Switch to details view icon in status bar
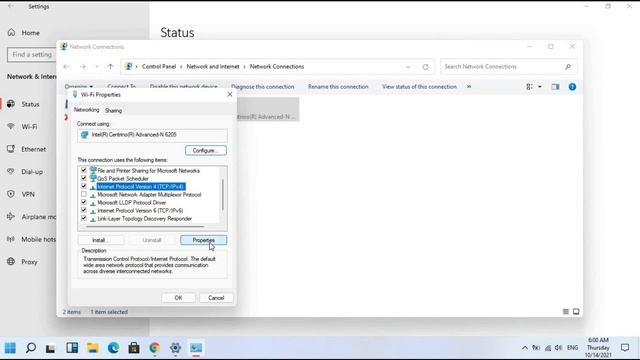The width and height of the screenshot is (640, 360). (x=566, y=311)
